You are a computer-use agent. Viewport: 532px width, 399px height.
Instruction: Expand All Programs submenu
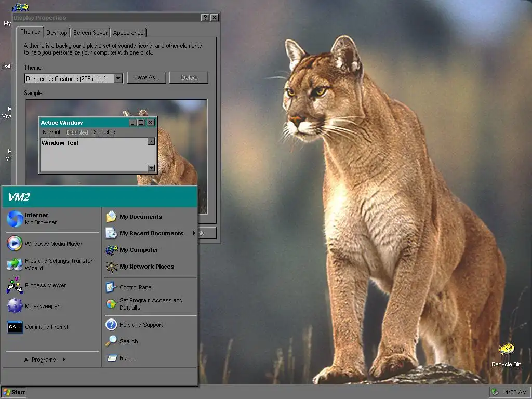[44, 360]
